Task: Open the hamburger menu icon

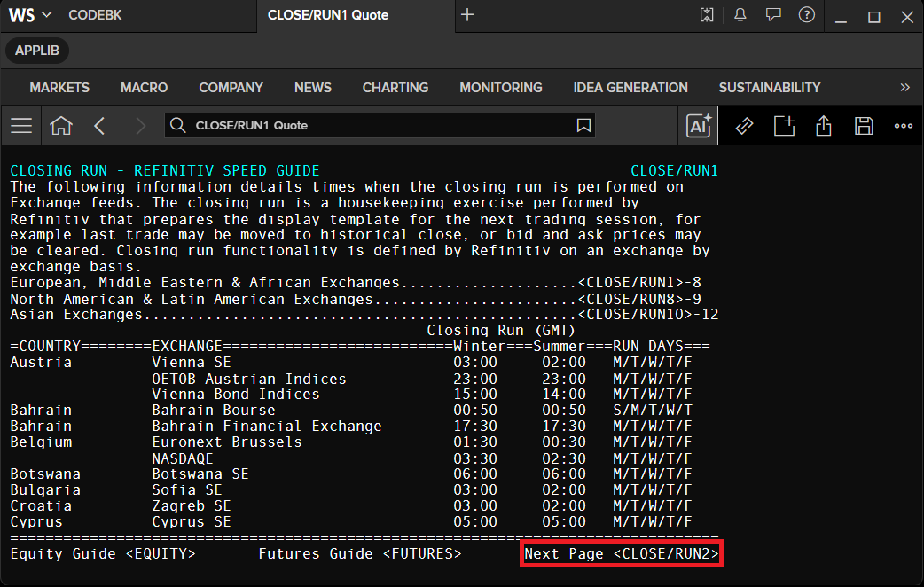Action: (x=21, y=126)
